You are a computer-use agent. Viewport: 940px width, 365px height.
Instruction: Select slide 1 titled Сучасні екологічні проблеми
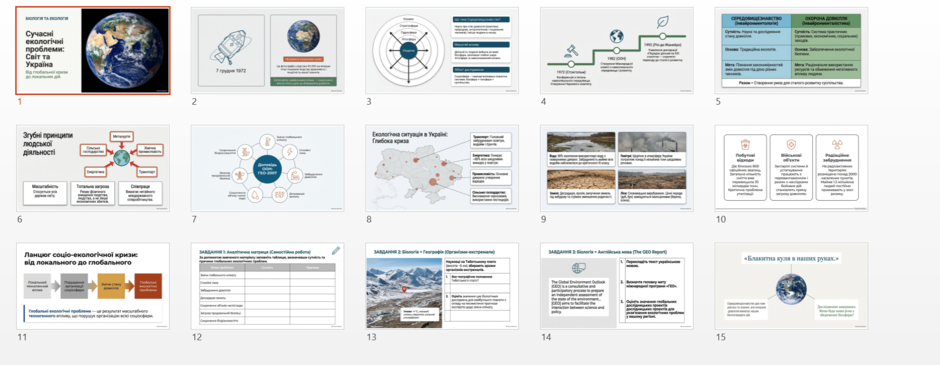pos(93,50)
